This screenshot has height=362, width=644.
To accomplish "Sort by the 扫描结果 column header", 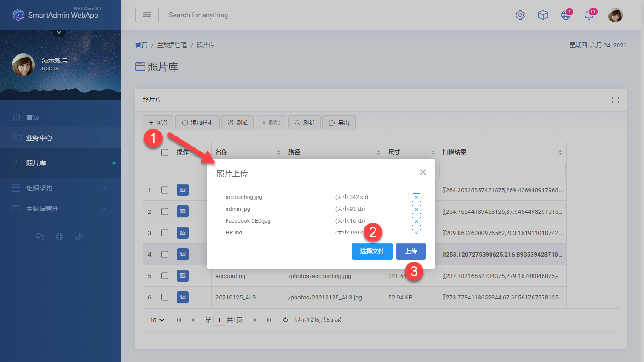I will [x=502, y=152].
